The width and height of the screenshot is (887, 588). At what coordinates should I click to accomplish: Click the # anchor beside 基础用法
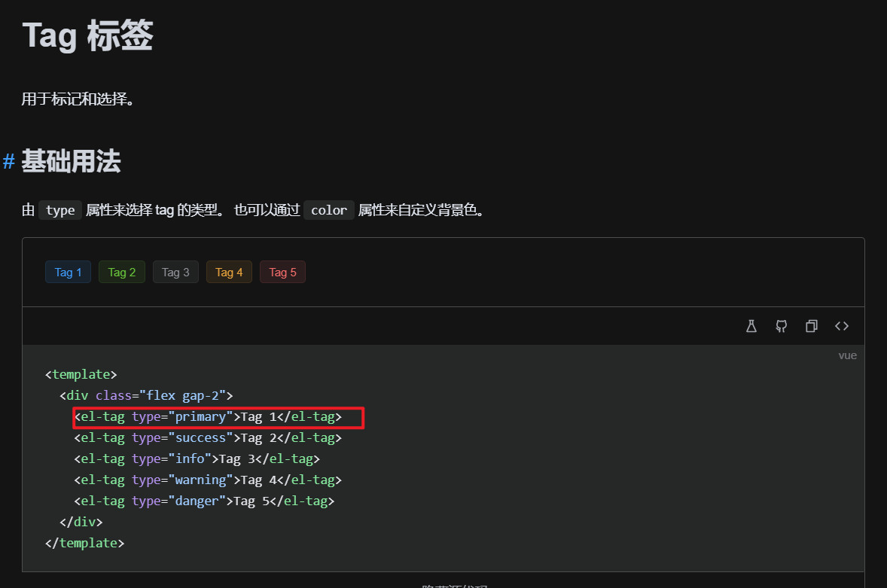(x=8, y=161)
